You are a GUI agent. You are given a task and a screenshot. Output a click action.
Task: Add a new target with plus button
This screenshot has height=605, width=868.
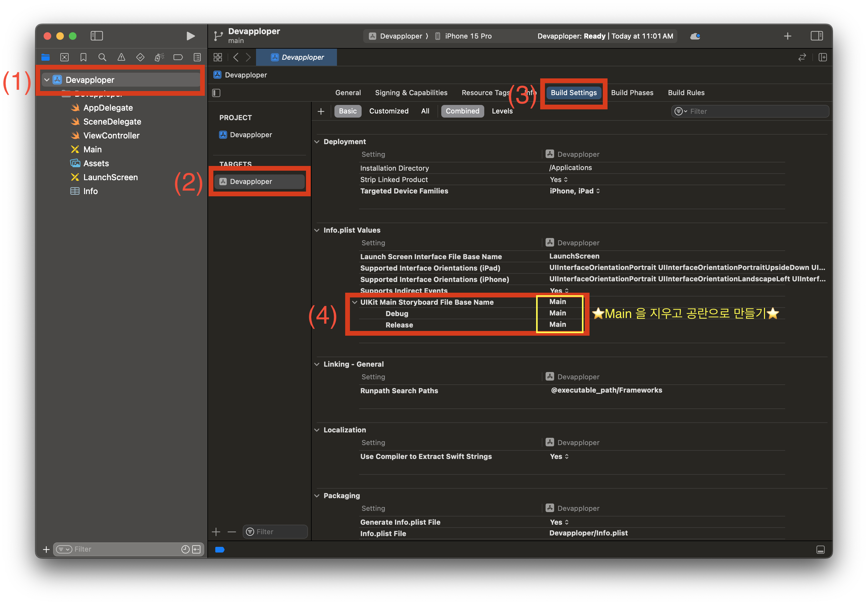[216, 532]
